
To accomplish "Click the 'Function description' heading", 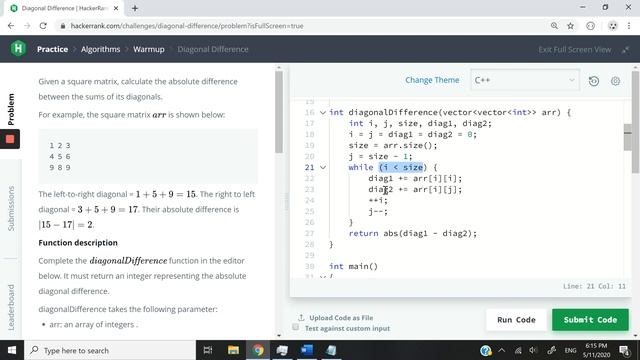I will point(78,242).
